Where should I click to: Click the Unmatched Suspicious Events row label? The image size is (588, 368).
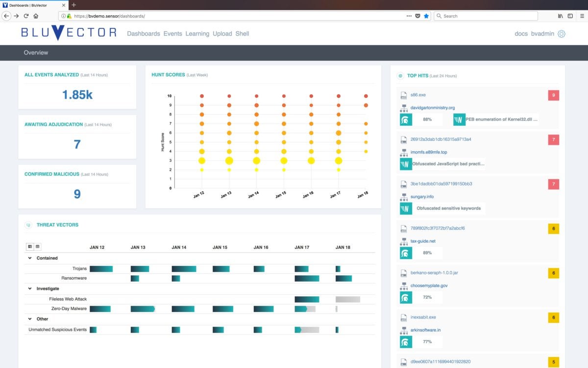point(58,330)
